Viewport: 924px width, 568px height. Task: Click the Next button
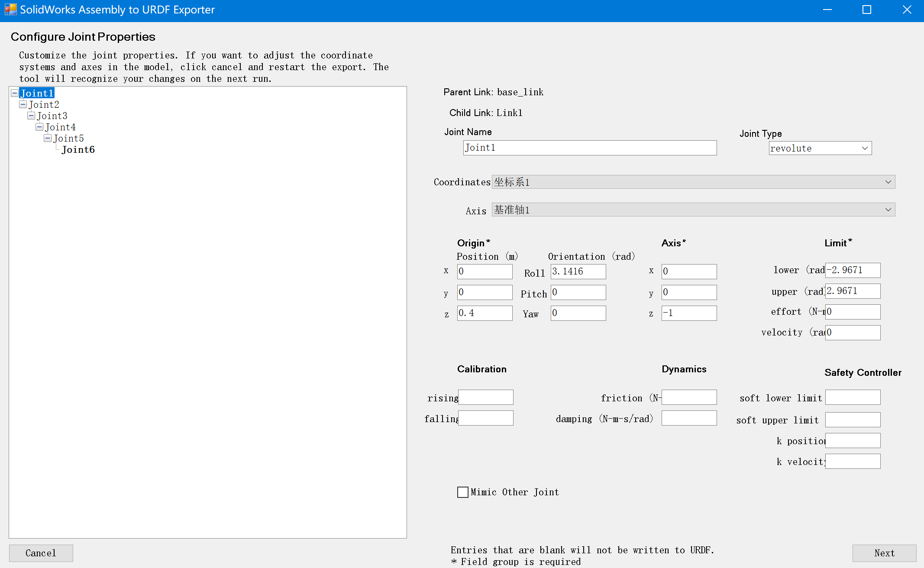click(884, 553)
